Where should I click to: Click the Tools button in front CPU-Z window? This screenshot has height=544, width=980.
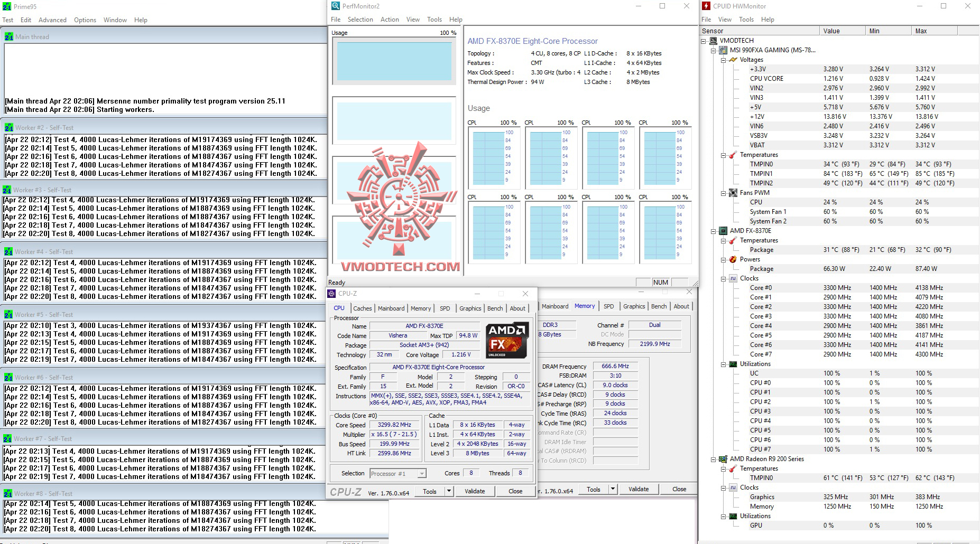coord(430,491)
